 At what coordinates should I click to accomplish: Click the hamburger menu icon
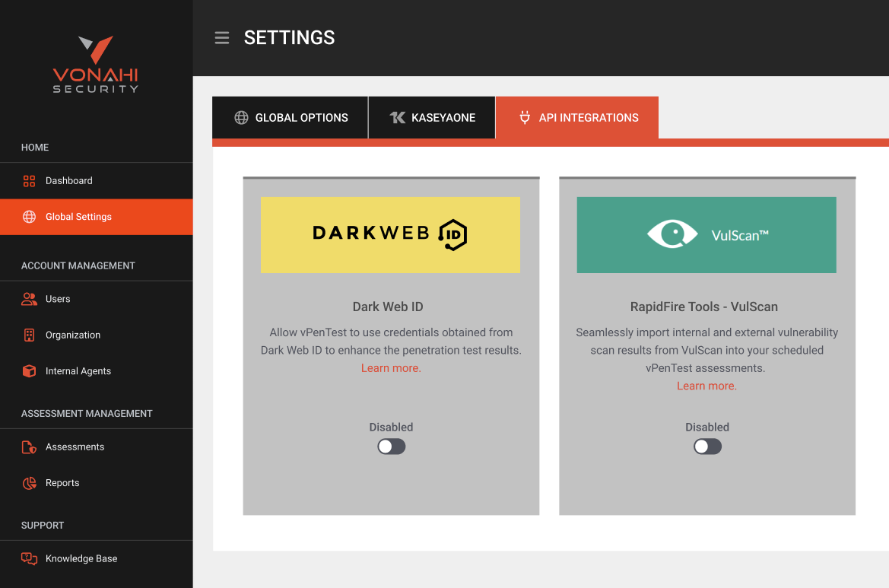(x=222, y=38)
